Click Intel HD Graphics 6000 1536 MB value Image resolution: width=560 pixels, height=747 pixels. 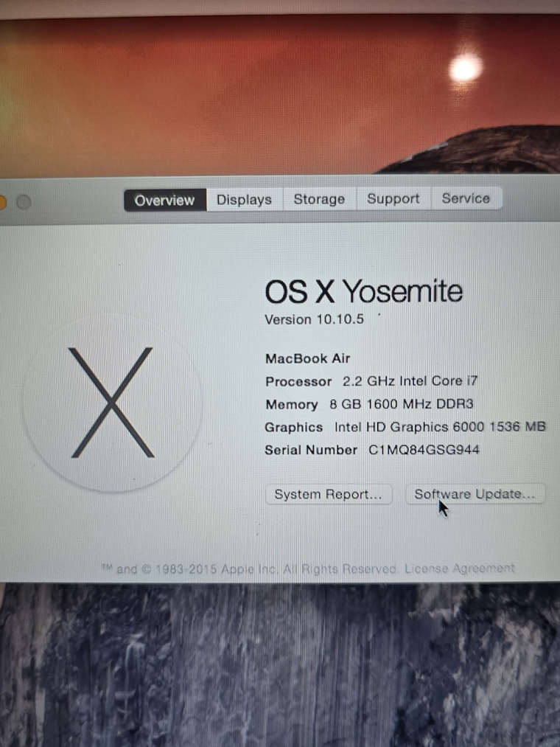coord(440,427)
